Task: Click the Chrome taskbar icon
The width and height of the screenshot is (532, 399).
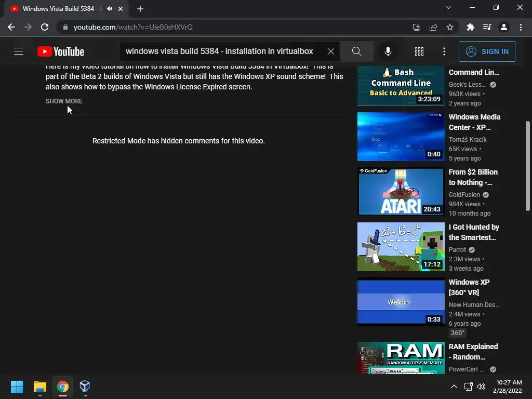Action: click(x=63, y=387)
